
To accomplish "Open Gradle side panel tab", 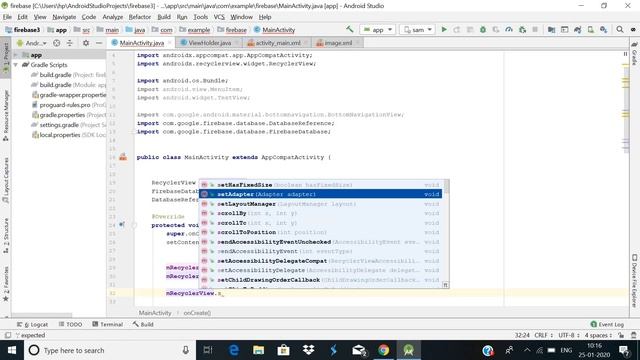I will (634, 53).
